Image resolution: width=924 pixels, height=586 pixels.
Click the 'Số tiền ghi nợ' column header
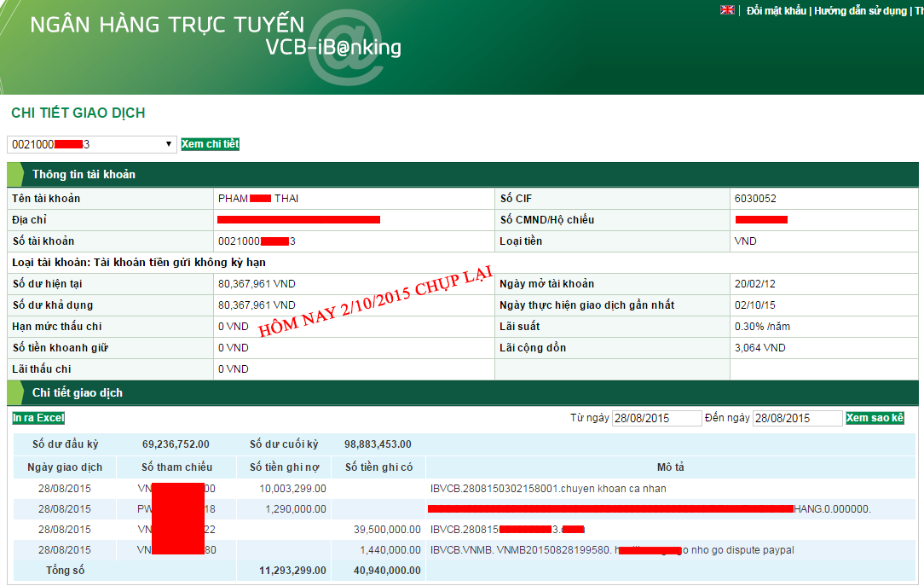coord(284,467)
